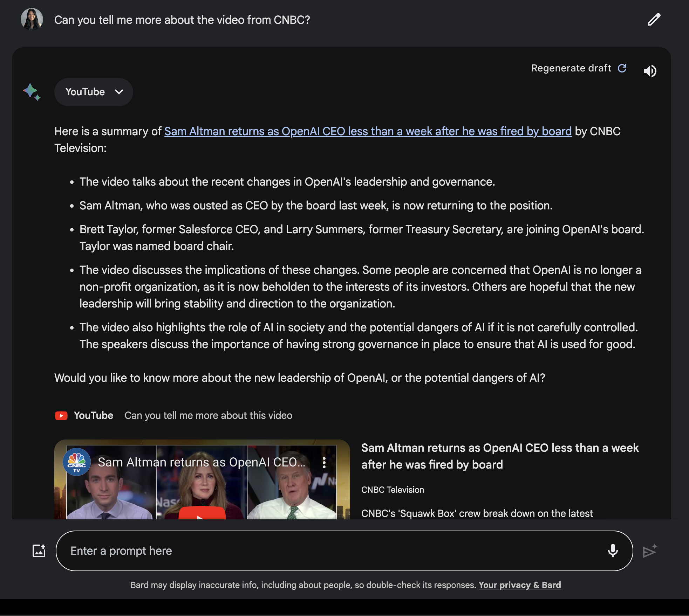Click the red YouTube logo icon

click(x=61, y=416)
